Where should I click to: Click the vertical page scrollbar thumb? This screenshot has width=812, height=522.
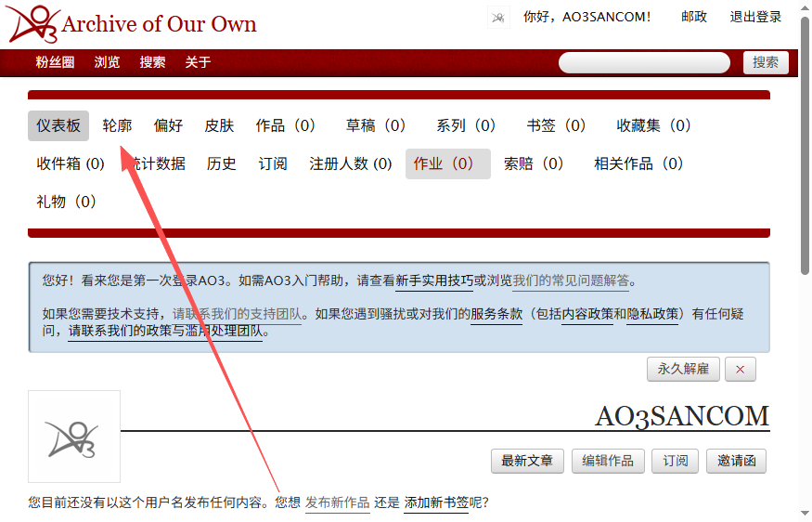point(805,145)
